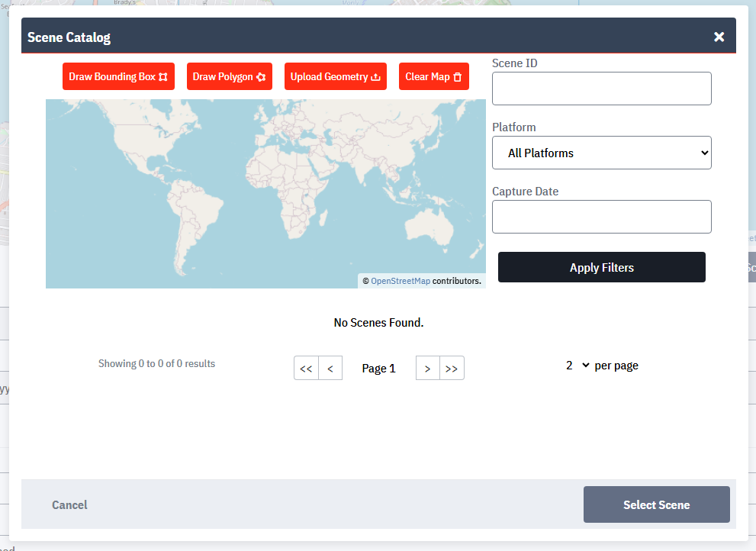Open the Capture Date picker field
Viewport: 756px width, 551px height.
point(601,217)
